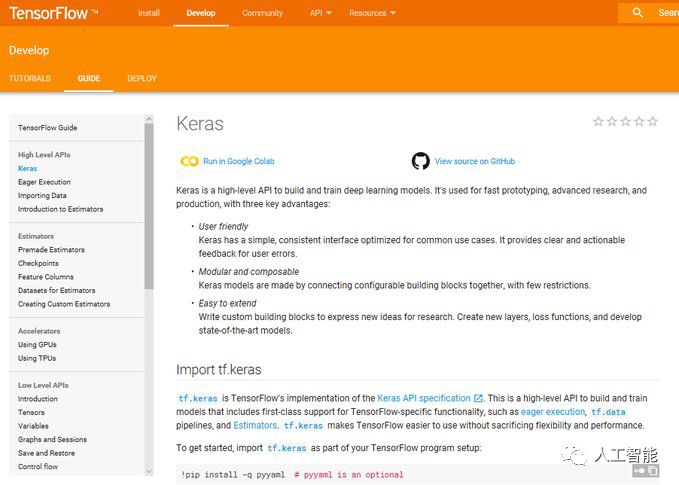Open Control flow sidebar item
The width and height of the screenshot is (679, 485).
click(x=38, y=466)
